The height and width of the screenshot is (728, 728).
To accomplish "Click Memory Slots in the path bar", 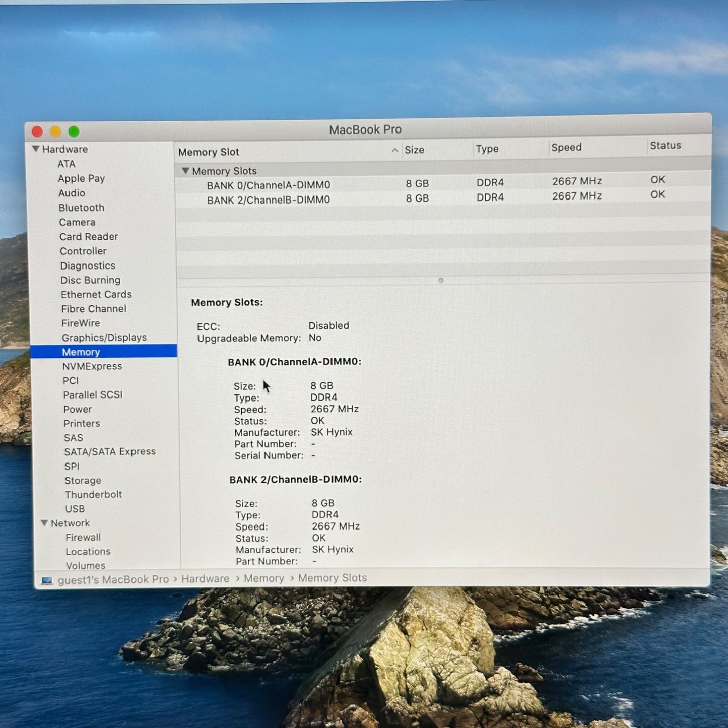I will click(333, 578).
